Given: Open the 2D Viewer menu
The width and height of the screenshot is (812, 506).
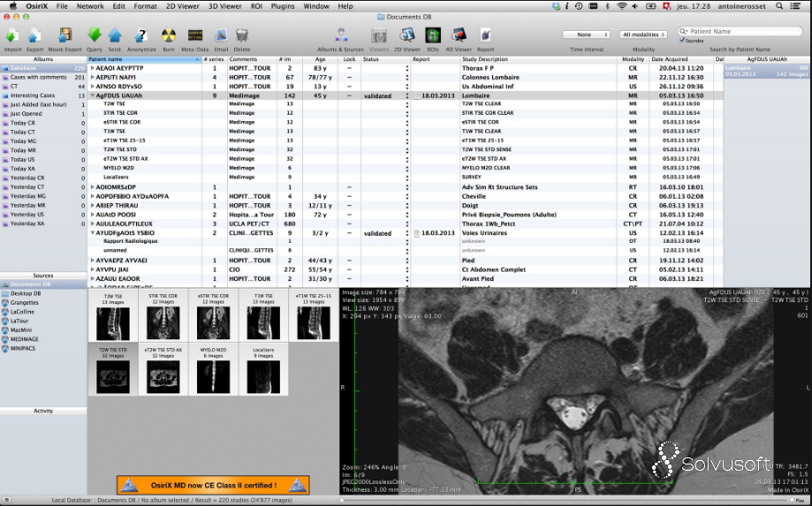Looking at the screenshot, I should 182,6.
